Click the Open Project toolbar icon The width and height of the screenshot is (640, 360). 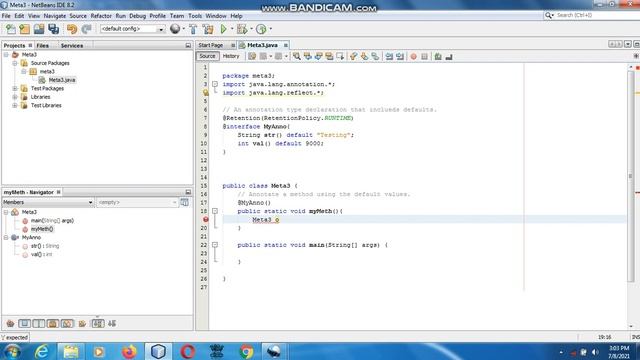[x=39, y=29]
